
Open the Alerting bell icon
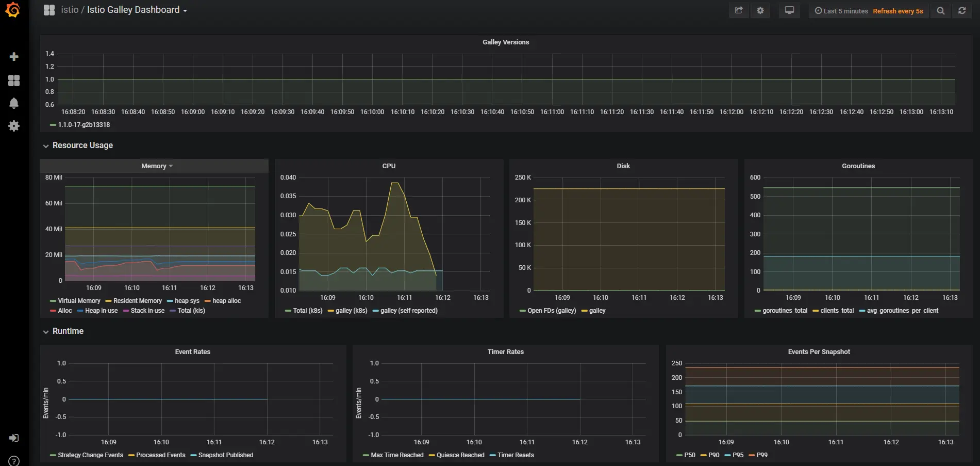tap(14, 103)
